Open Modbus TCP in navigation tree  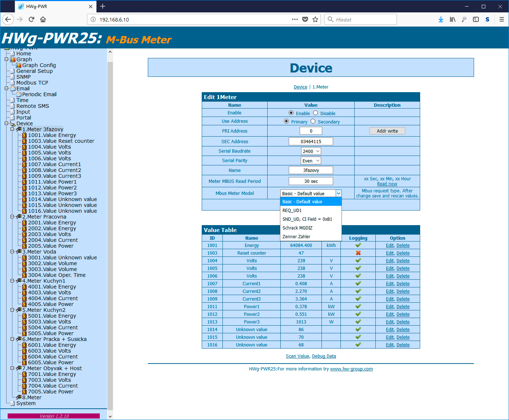click(32, 83)
